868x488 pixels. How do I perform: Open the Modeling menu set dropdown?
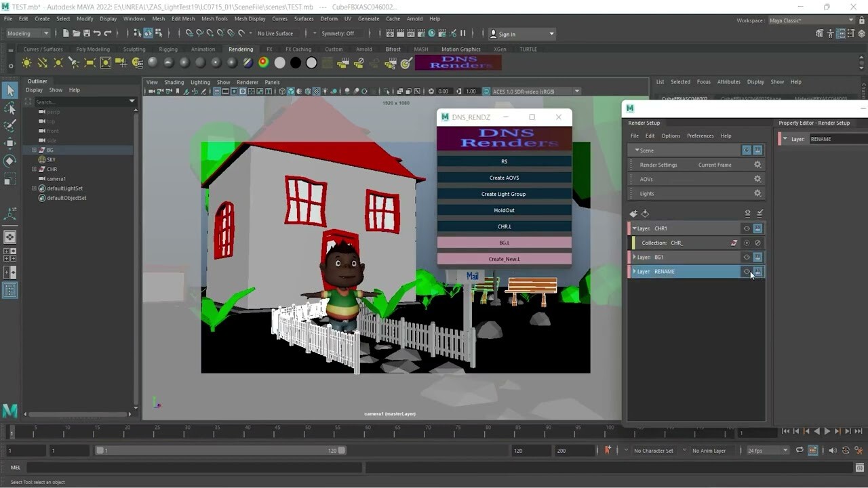pyautogui.click(x=28, y=33)
